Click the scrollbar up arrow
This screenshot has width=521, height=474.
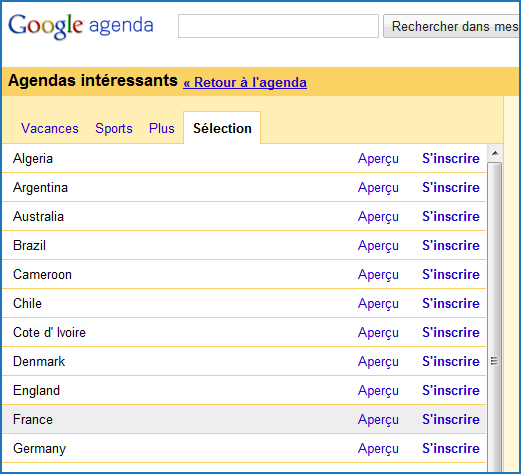[495, 153]
